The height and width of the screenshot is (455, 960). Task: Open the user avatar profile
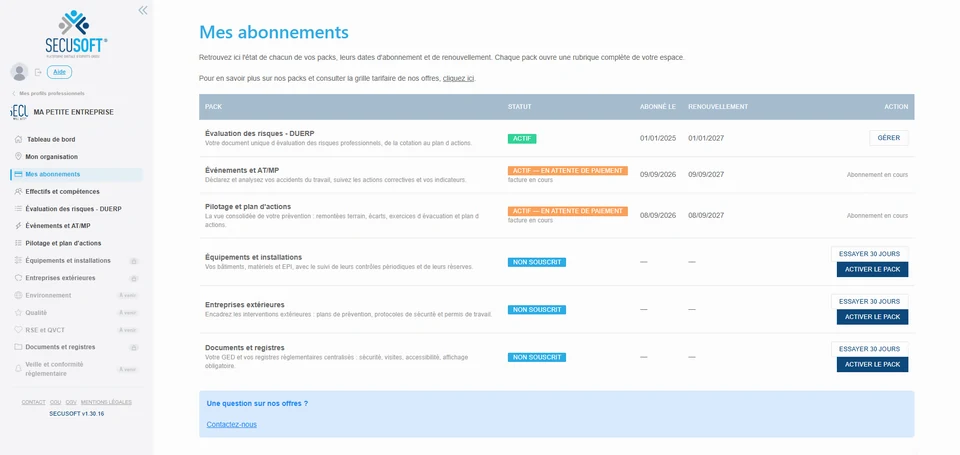[20, 72]
